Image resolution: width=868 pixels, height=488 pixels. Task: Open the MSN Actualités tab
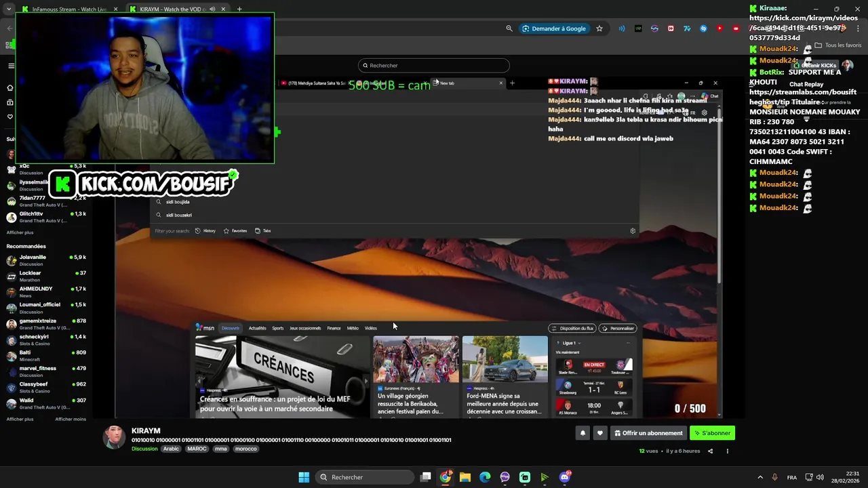(x=257, y=328)
